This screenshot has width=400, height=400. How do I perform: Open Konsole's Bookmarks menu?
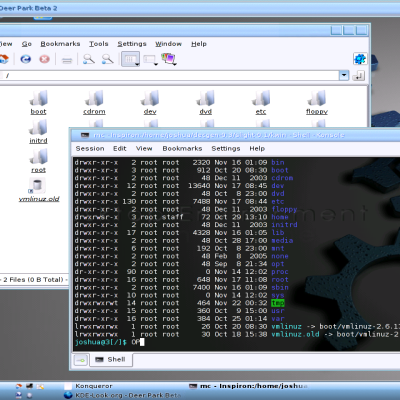click(x=182, y=148)
